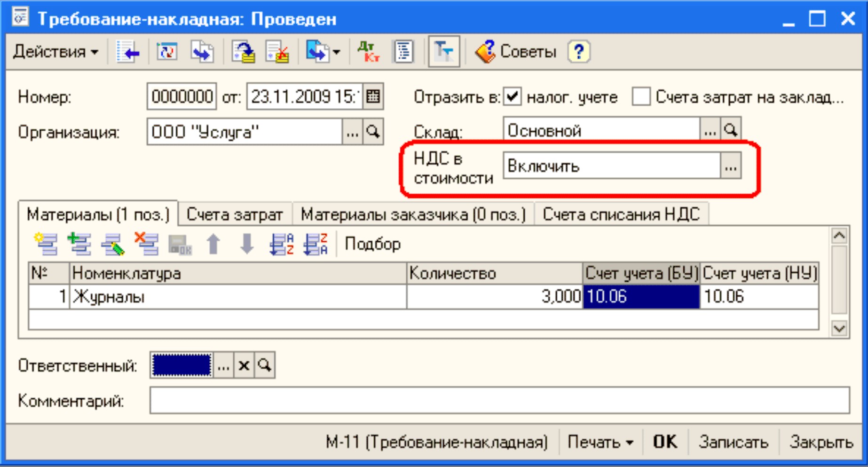Screen dimensions: 868x467
Task: Click the table scrollbar up arrow
Action: click(839, 235)
